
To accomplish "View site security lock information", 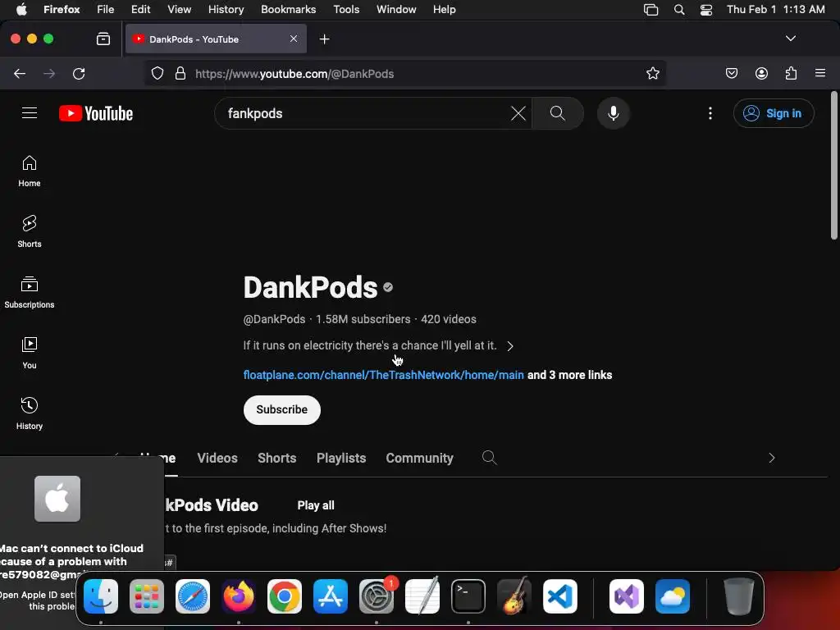I will click(x=180, y=73).
